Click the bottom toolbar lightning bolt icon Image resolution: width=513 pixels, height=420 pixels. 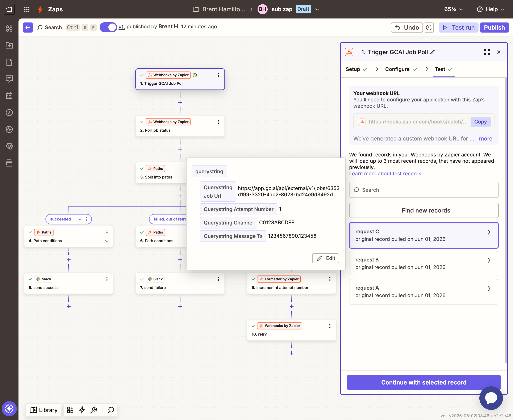(82, 409)
